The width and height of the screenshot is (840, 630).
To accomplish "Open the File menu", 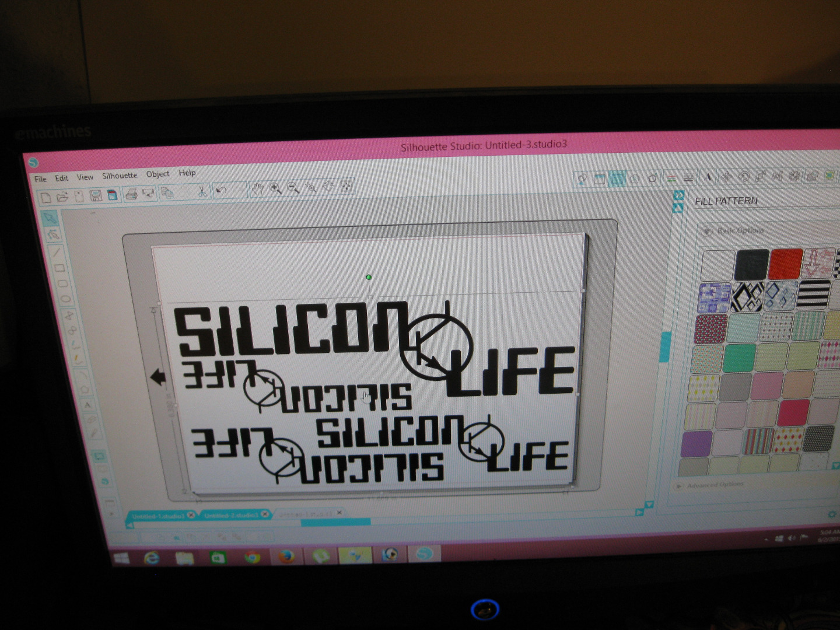I will pyautogui.click(x=40, y=179).
